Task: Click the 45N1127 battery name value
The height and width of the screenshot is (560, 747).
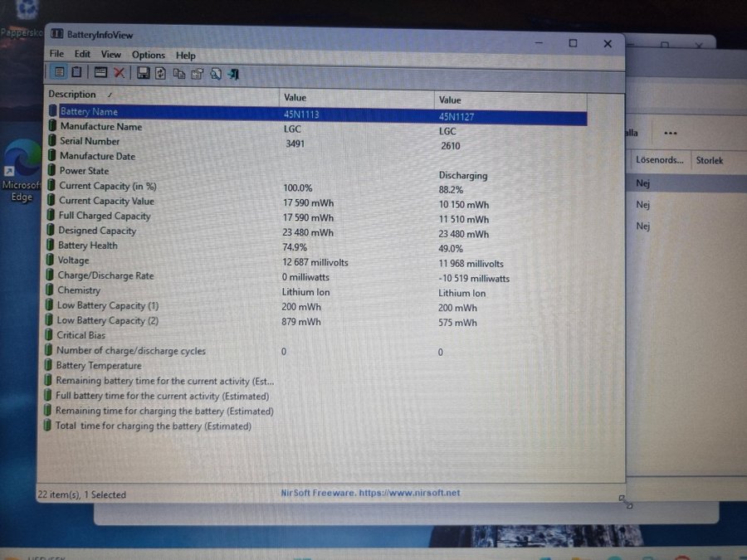Action: tap(456, 117)
